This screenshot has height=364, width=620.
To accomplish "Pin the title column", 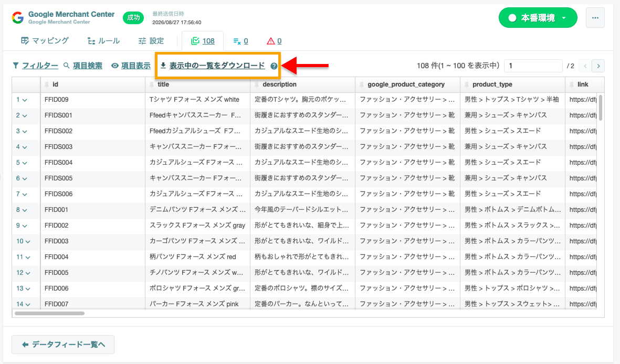I will pos(151,84).
